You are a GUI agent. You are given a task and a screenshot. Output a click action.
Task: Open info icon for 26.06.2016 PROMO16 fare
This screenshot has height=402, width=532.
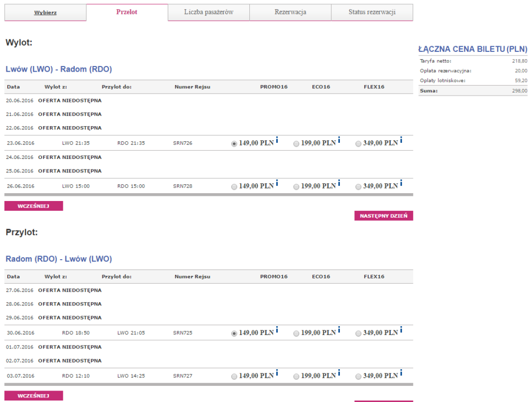277,183
